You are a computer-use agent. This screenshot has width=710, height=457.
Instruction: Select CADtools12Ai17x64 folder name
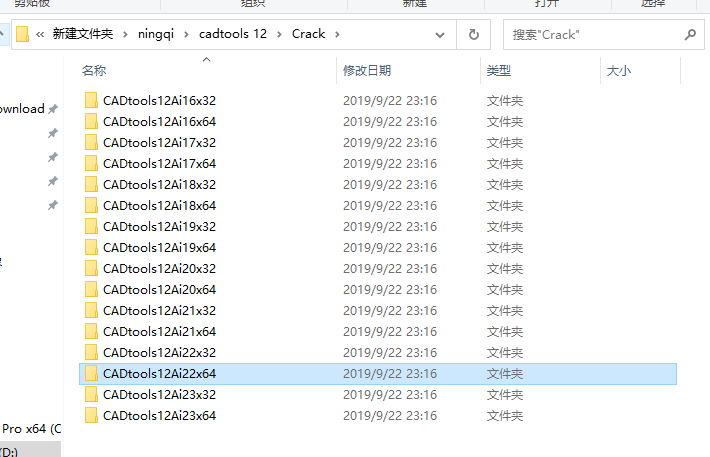click(159, 164)
